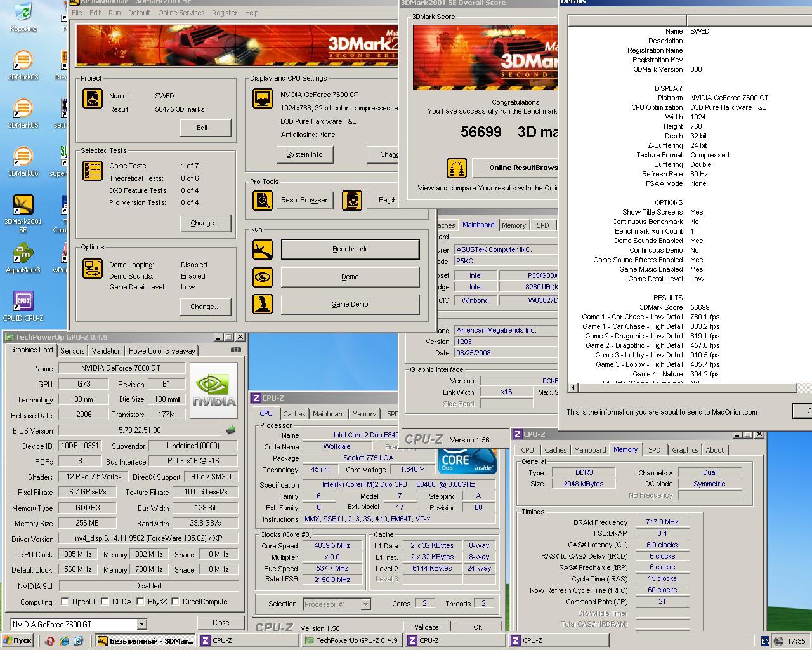The image size is (812, 650).
Task: Click the Benchmark button
Action: [x=350, y=249]
